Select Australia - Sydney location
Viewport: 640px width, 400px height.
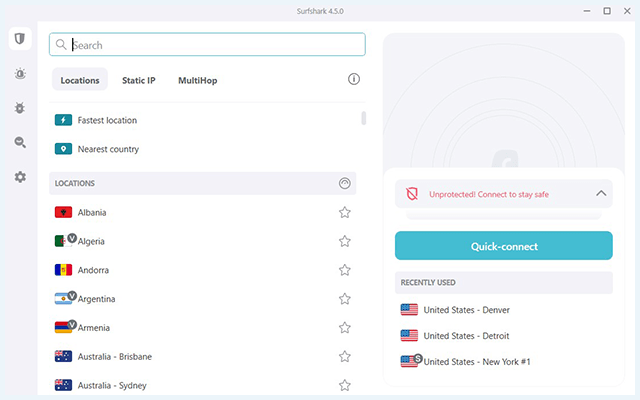coord(202,385)
